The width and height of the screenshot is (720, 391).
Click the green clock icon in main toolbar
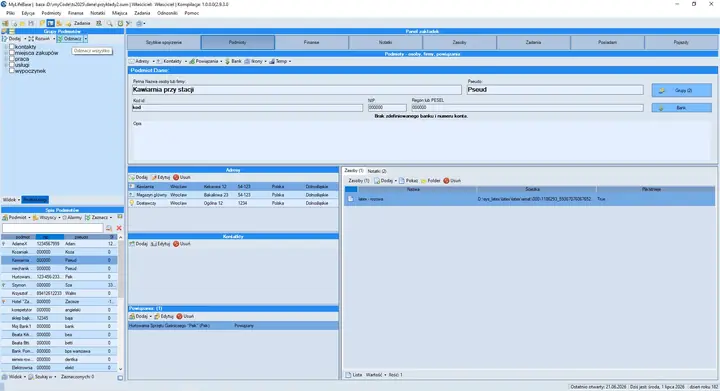[120, 23]
